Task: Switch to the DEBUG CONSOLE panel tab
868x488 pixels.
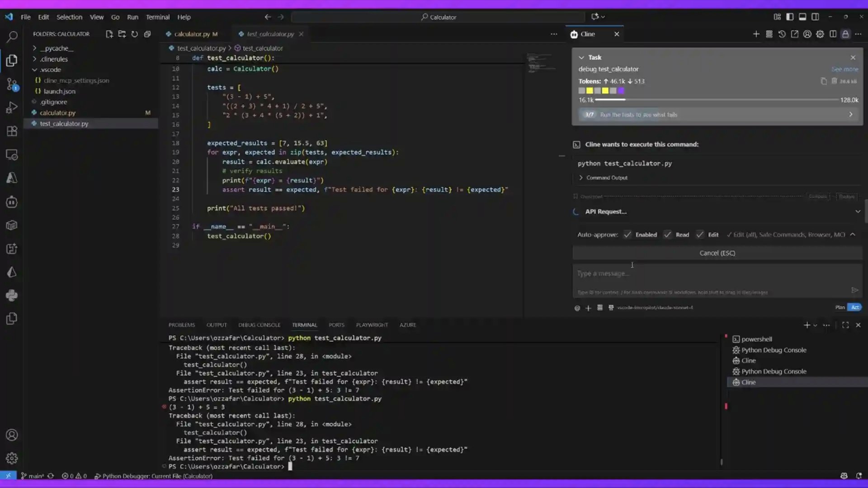Action: (x=259, y=325)
